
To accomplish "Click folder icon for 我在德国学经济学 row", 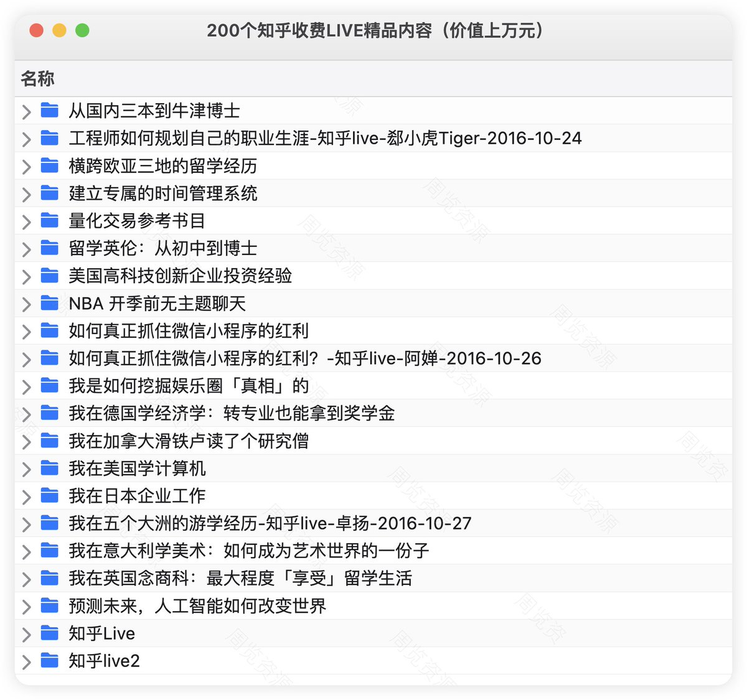I will coord(50,413).
